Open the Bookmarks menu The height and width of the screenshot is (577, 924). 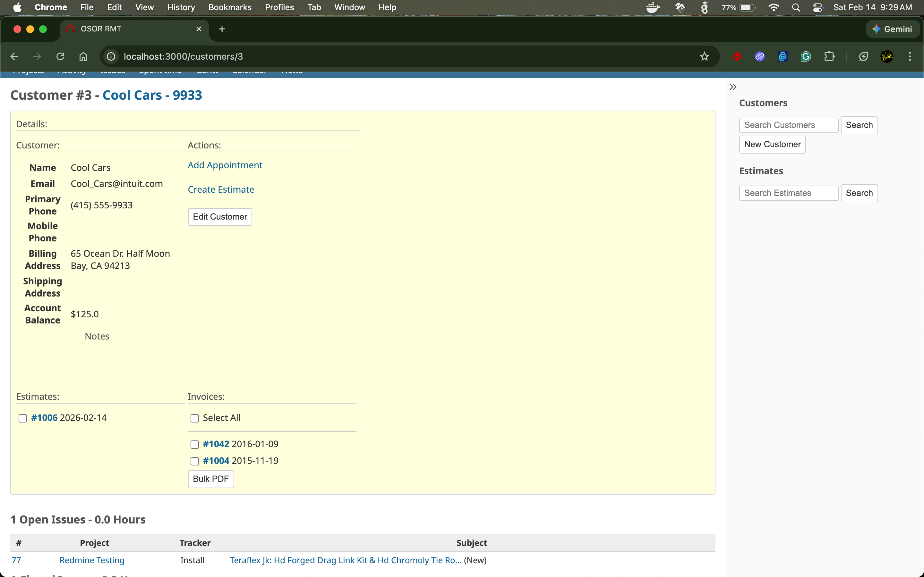(x=229, y=7)
